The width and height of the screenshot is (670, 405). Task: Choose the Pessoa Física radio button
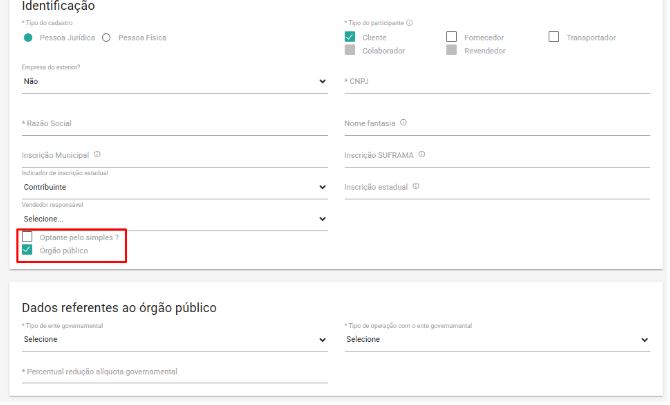click(x=106, y=38)
